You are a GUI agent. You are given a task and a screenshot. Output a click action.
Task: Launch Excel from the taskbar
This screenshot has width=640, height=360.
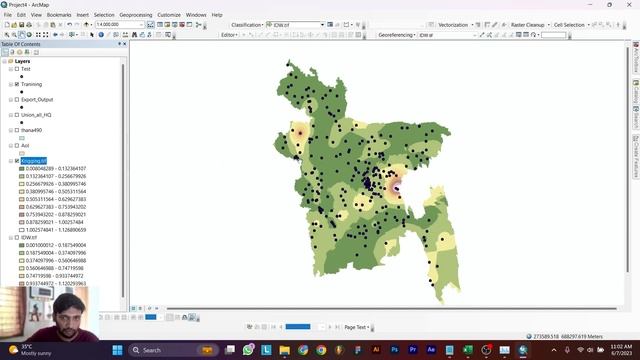coord(468,350)
